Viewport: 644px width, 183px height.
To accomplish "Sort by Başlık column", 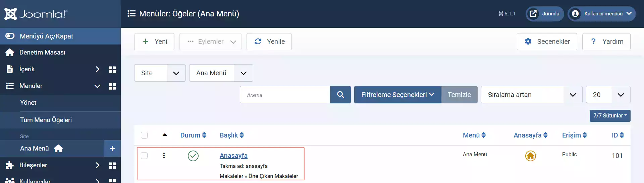I will (x=232, y=135).
